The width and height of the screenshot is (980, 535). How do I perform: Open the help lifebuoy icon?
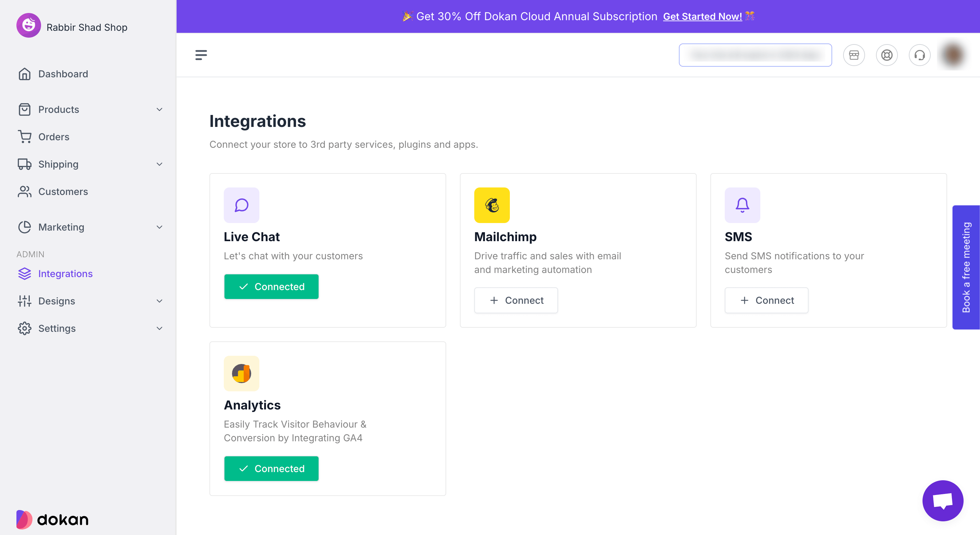pos(887,55)
